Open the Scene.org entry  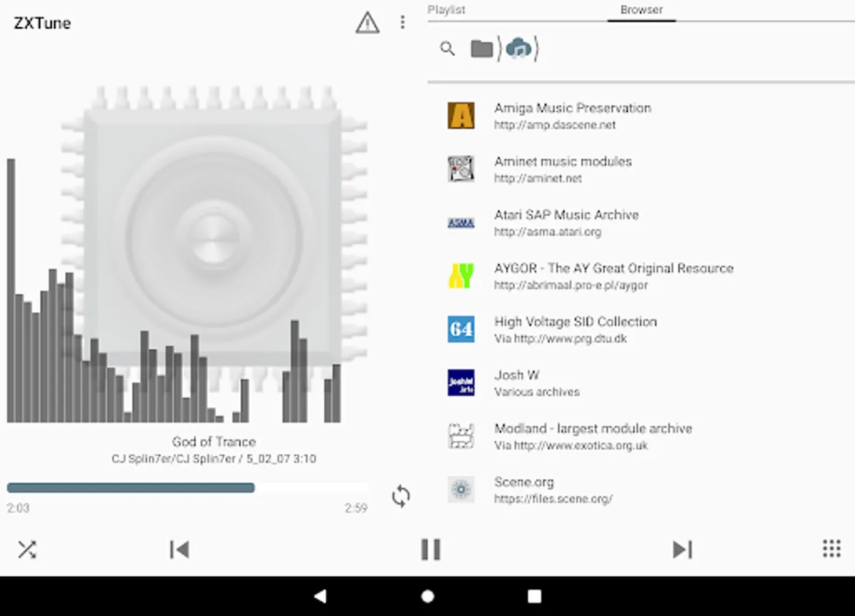pos(641,489)
